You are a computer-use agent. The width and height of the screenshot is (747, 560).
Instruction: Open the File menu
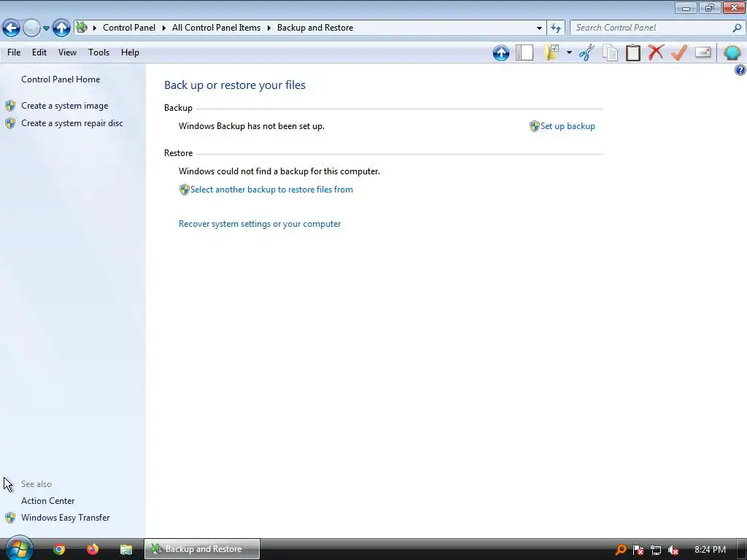[x=14, y=52]
